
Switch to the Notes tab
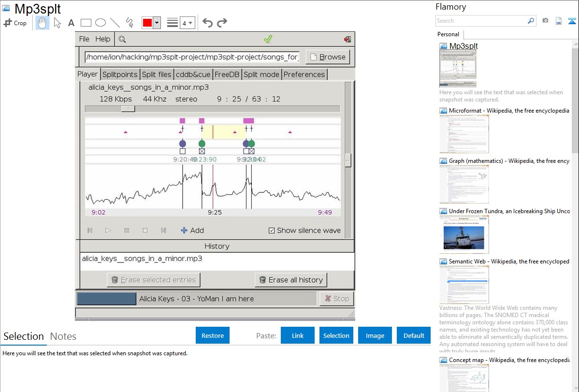tap(63, 336)
